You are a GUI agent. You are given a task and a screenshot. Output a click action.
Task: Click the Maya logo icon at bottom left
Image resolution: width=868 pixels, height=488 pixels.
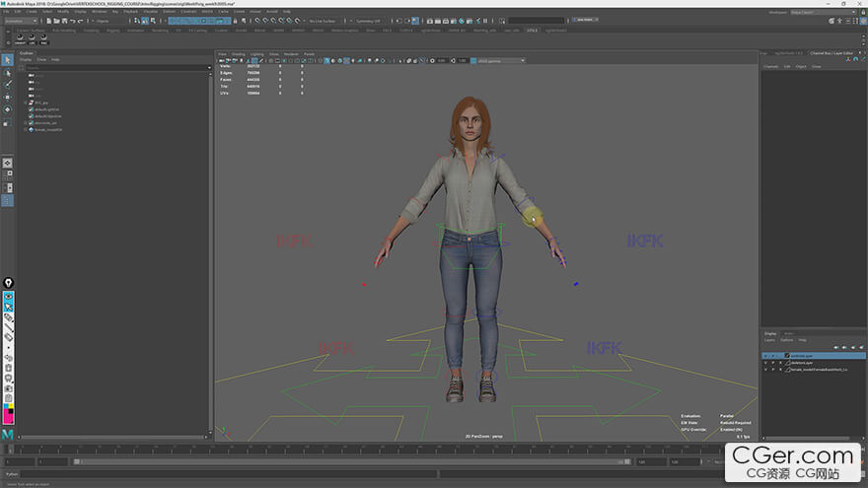(8, 434)
